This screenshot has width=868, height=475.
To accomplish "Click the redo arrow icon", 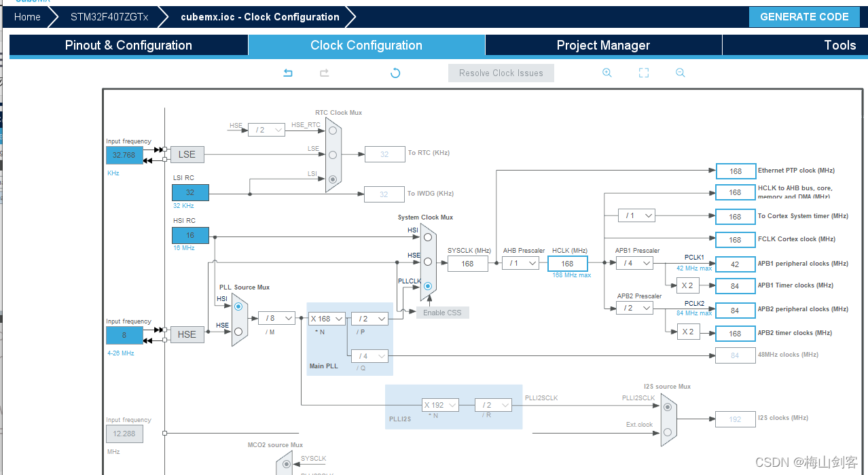I will 324,73.
